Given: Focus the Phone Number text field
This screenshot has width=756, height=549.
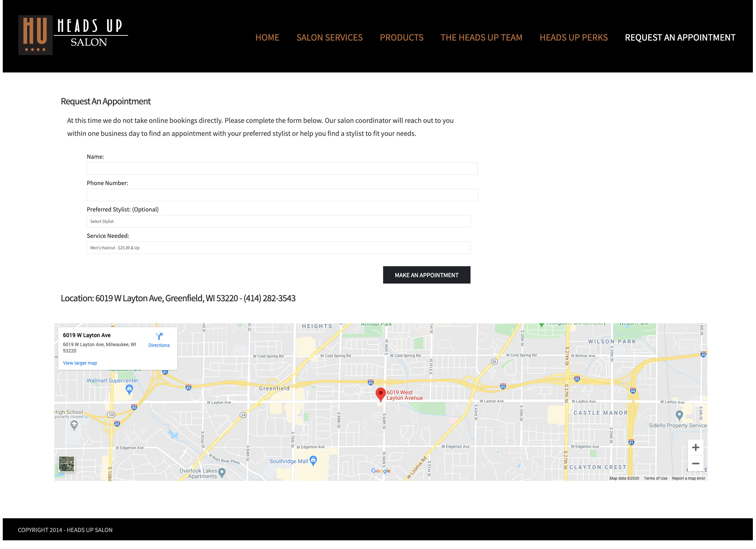Looking at the screenshot, I should click(282, 195).
